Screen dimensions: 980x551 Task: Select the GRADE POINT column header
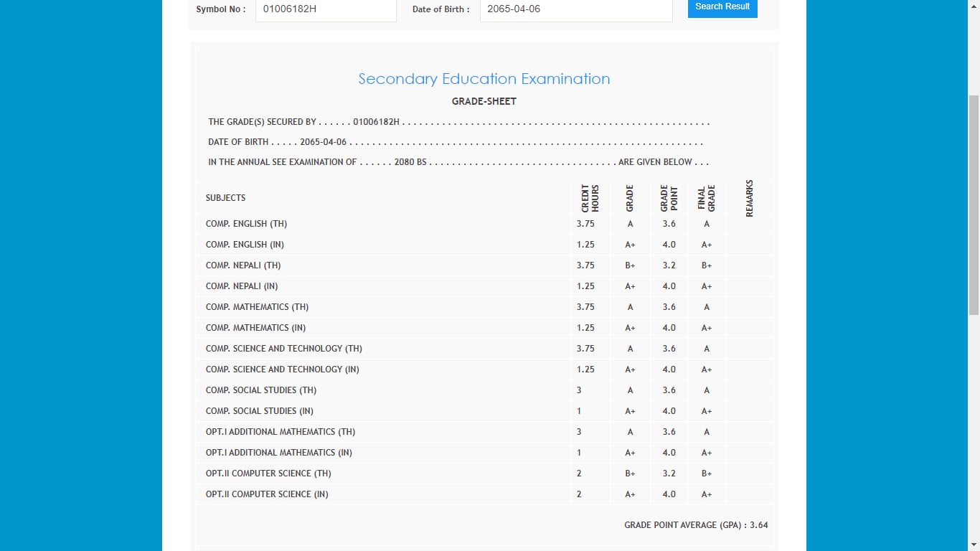(x=669, y=199)
